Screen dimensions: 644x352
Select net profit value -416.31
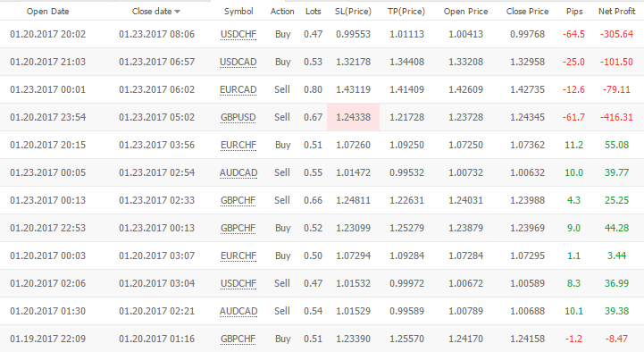[x=616, y=117]
